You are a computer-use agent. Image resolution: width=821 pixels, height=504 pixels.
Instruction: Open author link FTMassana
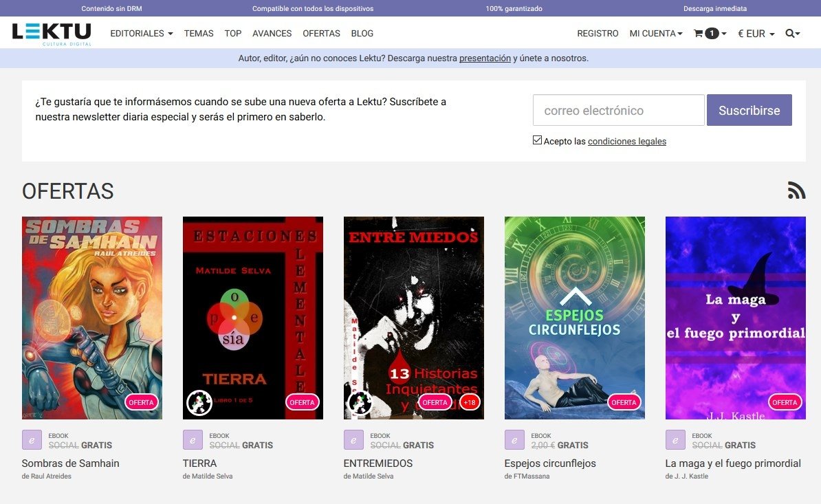coord(532,476)
